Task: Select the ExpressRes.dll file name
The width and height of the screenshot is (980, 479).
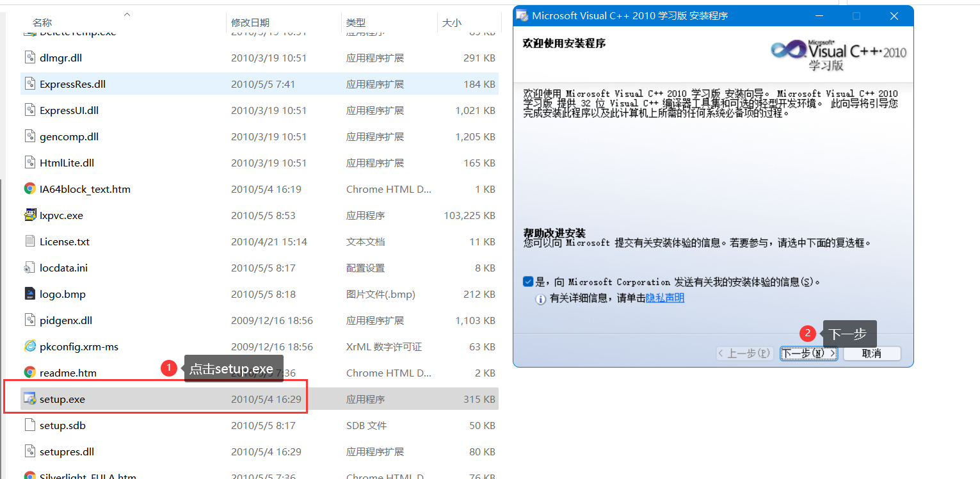Action: tap(72, 84)
